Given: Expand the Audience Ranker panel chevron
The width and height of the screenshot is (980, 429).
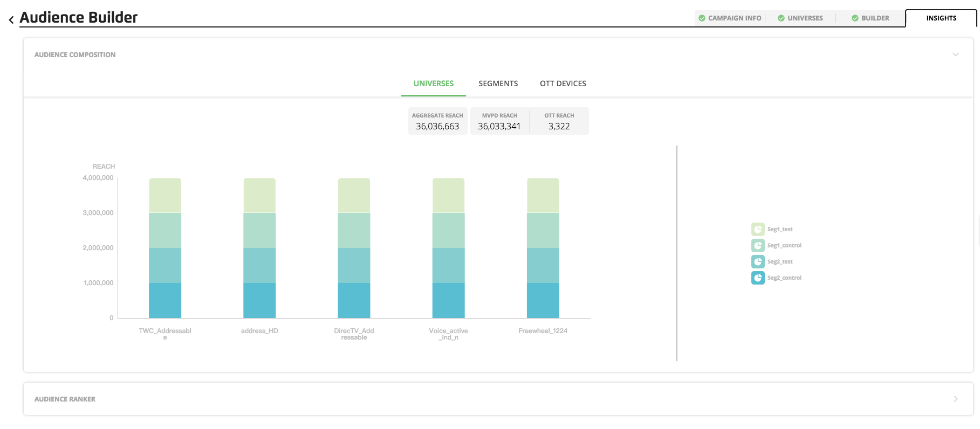Looking at the screenshot, I should point(955,399).
